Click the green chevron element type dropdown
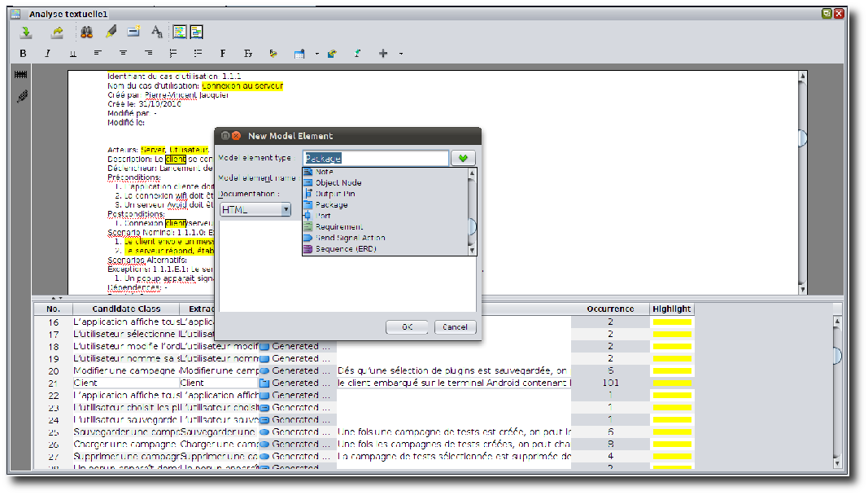 463,158
